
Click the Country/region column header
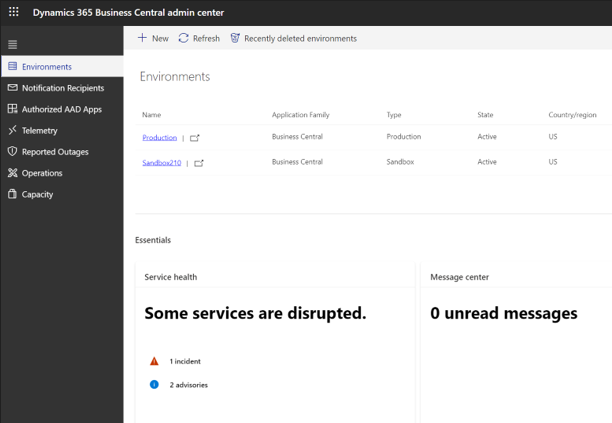[x=572, y=115]
